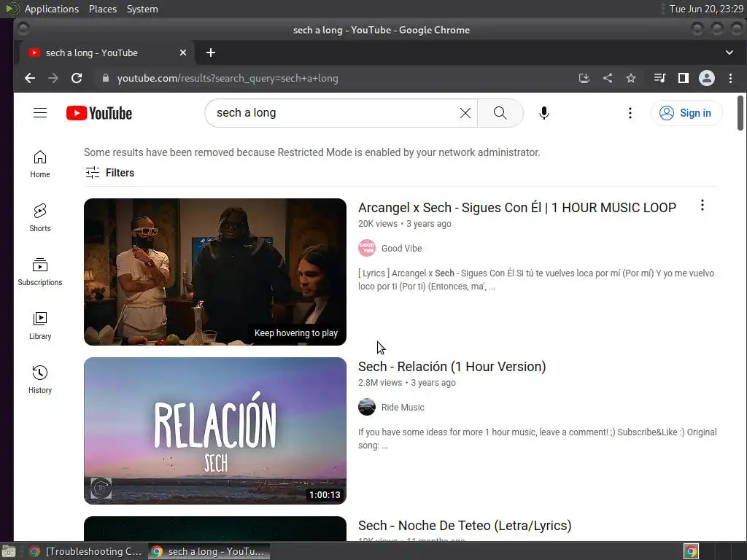
Task: View site info via padlock icon
Action: click(106, 78)
